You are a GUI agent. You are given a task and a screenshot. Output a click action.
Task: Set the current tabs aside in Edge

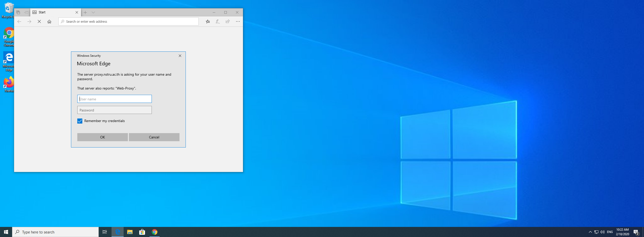[26, 12]
